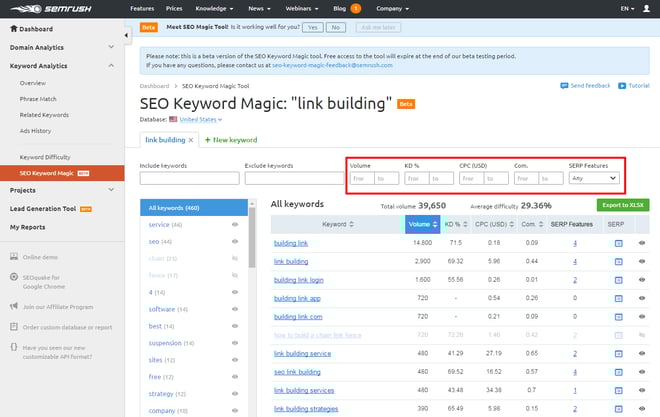Image resolution: width=660 pixels, height=417 pixels.
Task: Open SERP snapshot for seo link building
Action: [x=618, y=372]
